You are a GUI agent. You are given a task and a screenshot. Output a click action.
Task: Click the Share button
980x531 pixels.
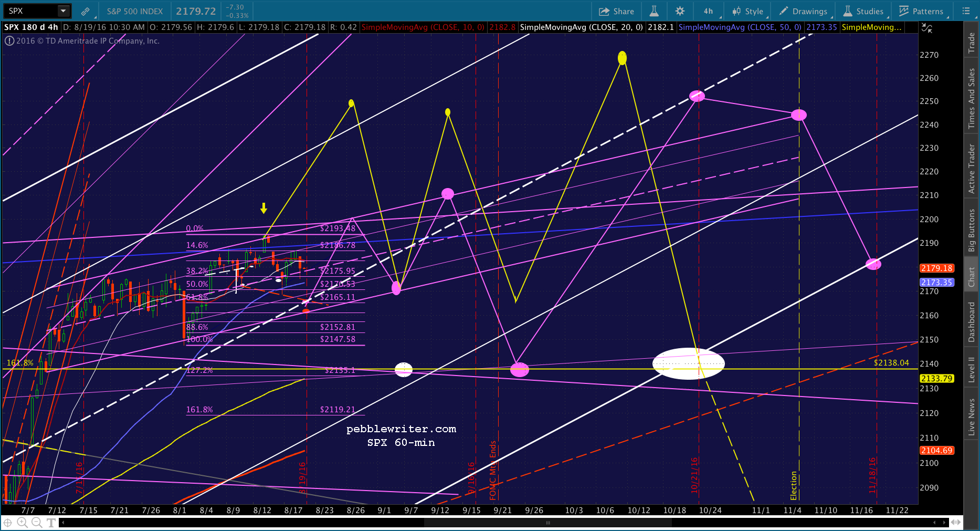pos(617,11)
